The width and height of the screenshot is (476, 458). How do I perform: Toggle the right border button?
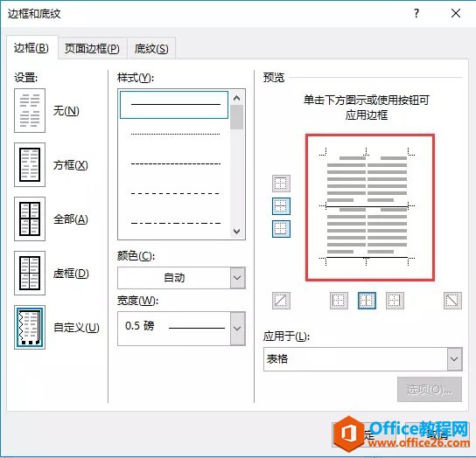pyautogui.click(x=395, y=301)
